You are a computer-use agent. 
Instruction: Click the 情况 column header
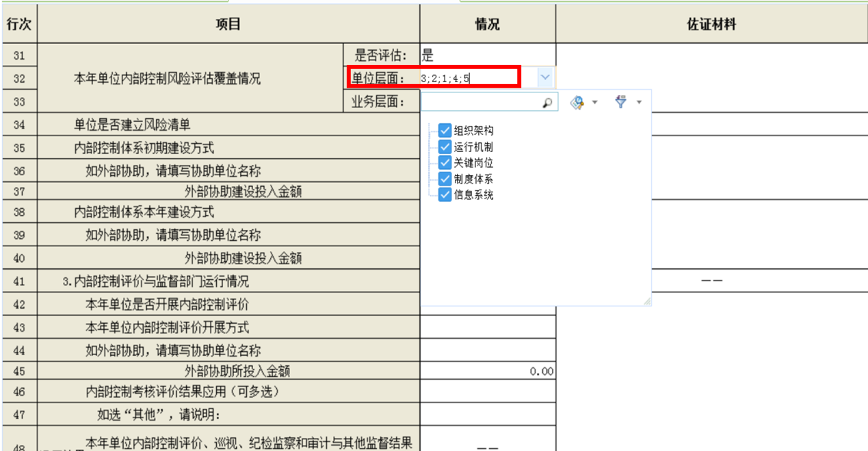coord(488,25)
